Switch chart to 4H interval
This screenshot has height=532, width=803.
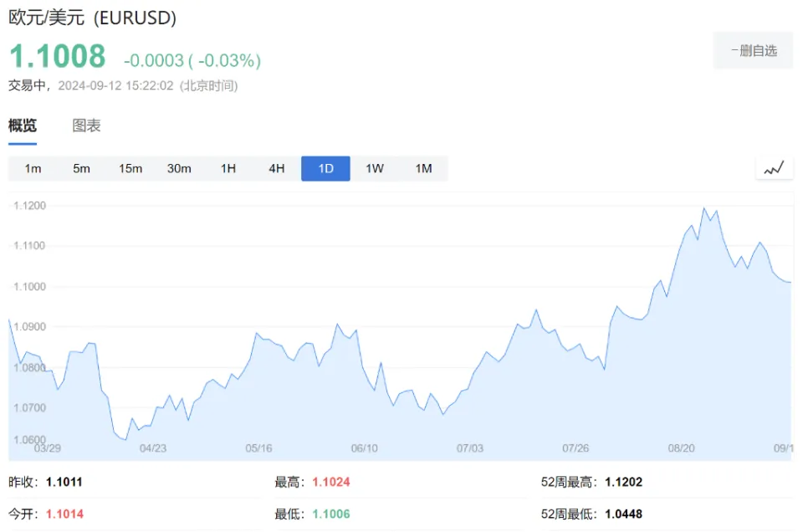coord(277,169)
